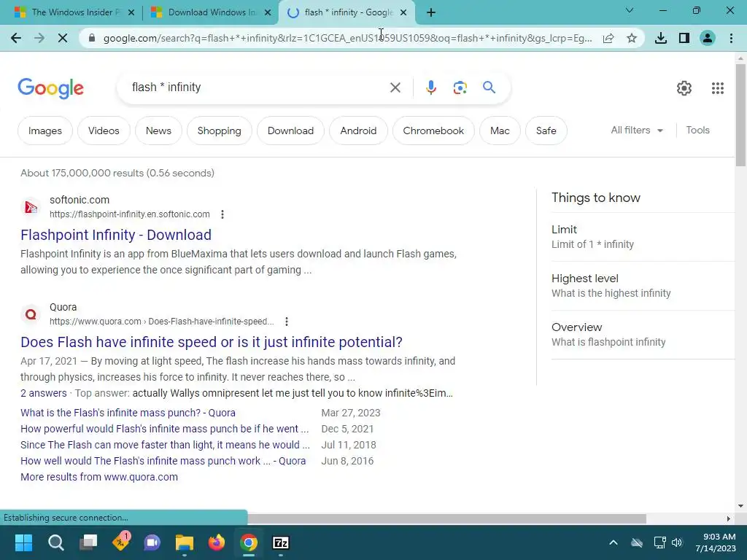Viewport: 747px width, 560px height.
Task: Open a new browser tab
Action: [x=431, y=12]
